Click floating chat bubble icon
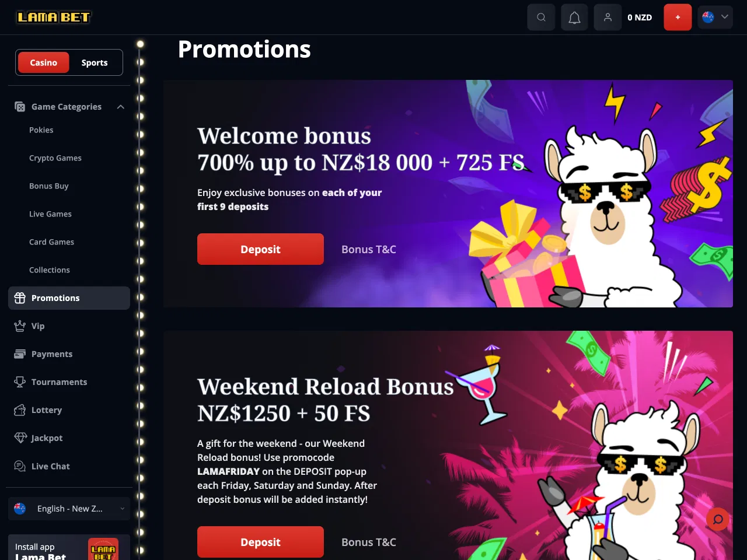Viewport: 747px width, 560px height. pos(718,519)
